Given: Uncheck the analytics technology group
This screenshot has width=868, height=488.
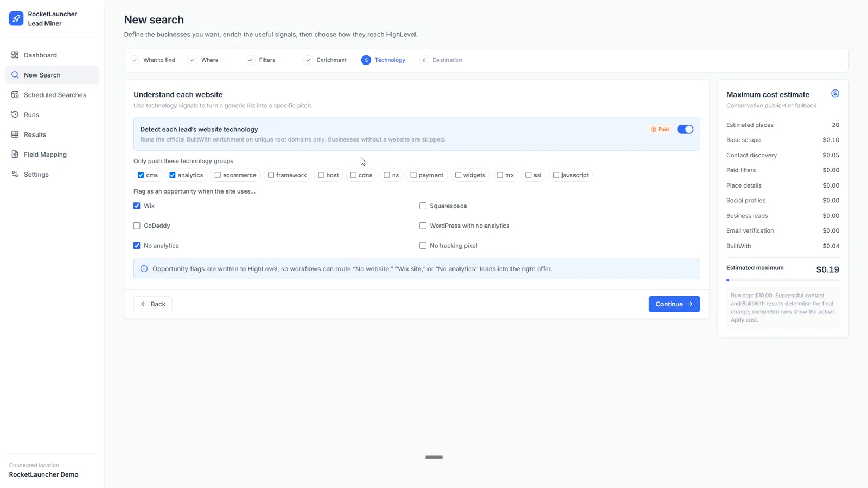Looking at the screenshot, I should tap(173, 175).
